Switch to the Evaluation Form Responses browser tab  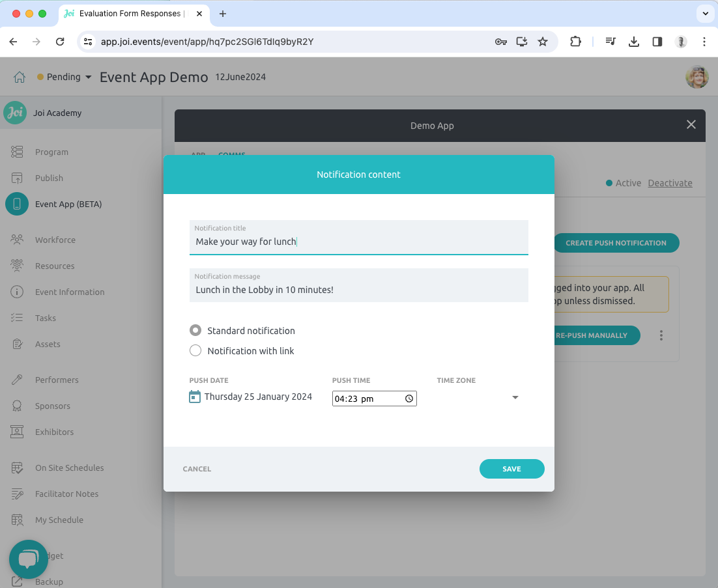tap(130, 14)
